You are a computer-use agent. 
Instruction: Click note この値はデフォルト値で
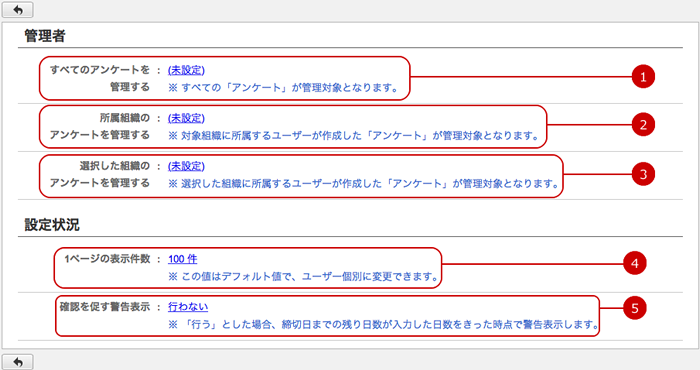tap(304, 277)
